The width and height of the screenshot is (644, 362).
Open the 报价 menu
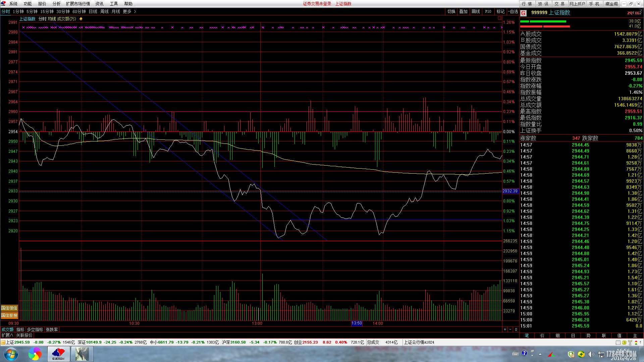pyautogui.click(x=42, y=4)
